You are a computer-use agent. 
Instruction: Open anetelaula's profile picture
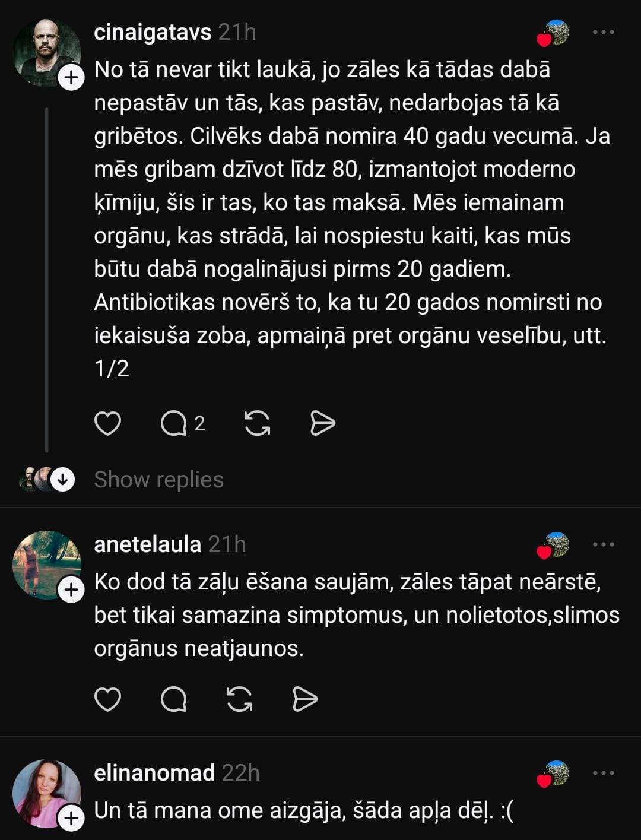coord(46,565)
